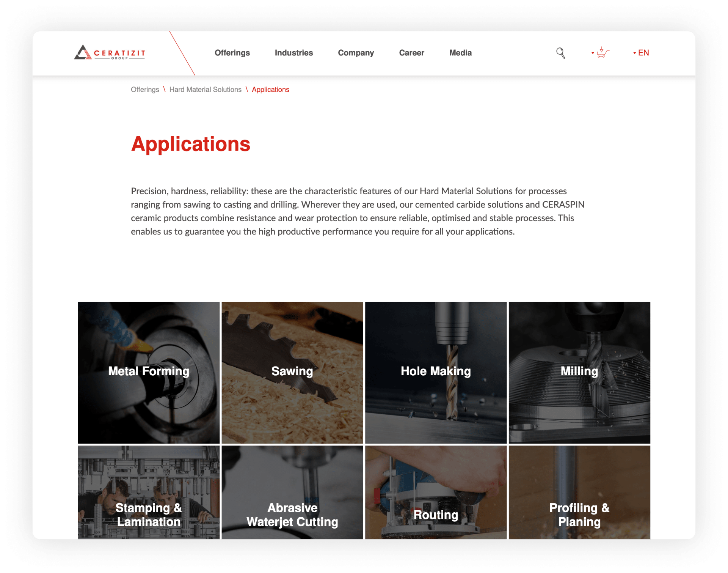Click the search icon to search

[560, 53]
